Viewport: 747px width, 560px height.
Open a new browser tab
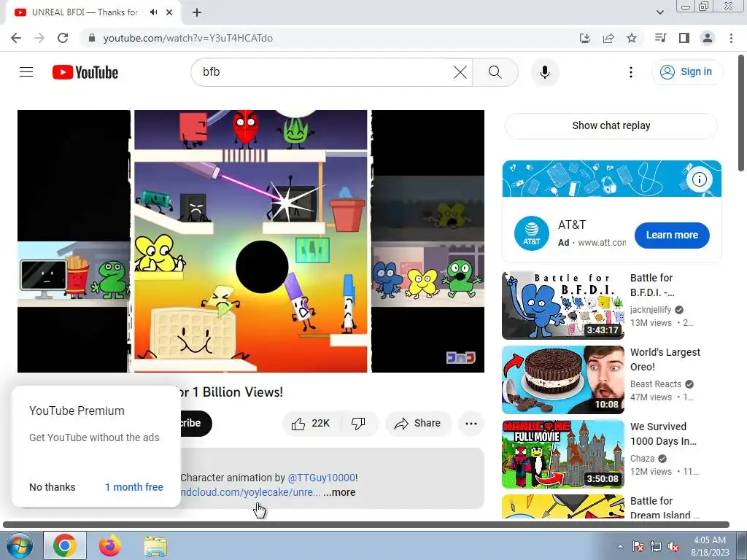(x=197, y=12)
